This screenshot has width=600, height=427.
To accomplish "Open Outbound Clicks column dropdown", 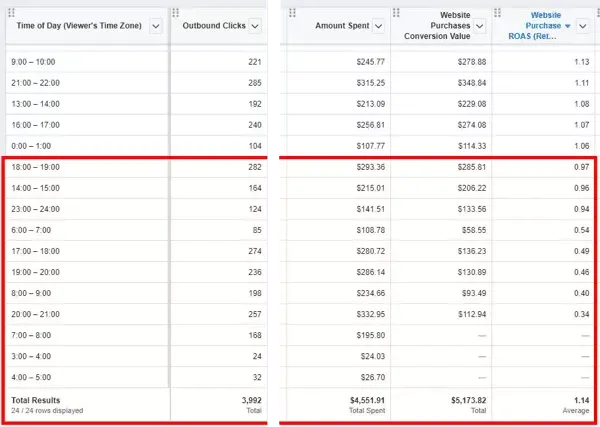I will [x=255, y=27].
